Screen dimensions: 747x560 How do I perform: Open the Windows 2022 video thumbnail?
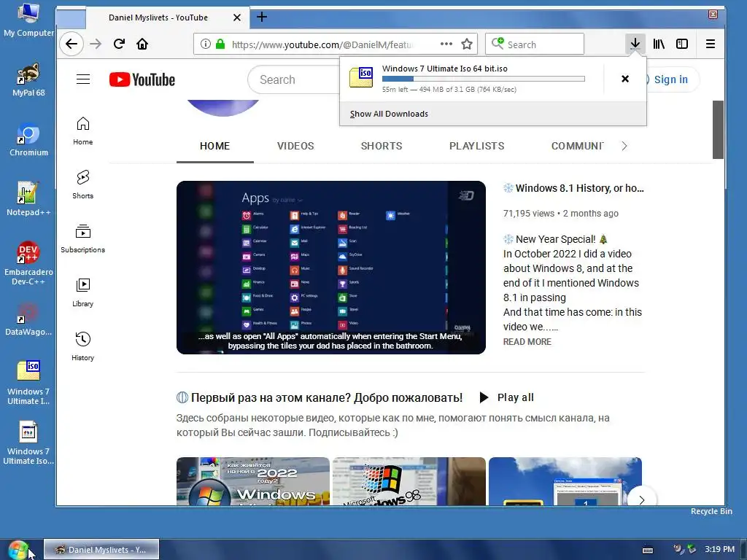(253, 481)
